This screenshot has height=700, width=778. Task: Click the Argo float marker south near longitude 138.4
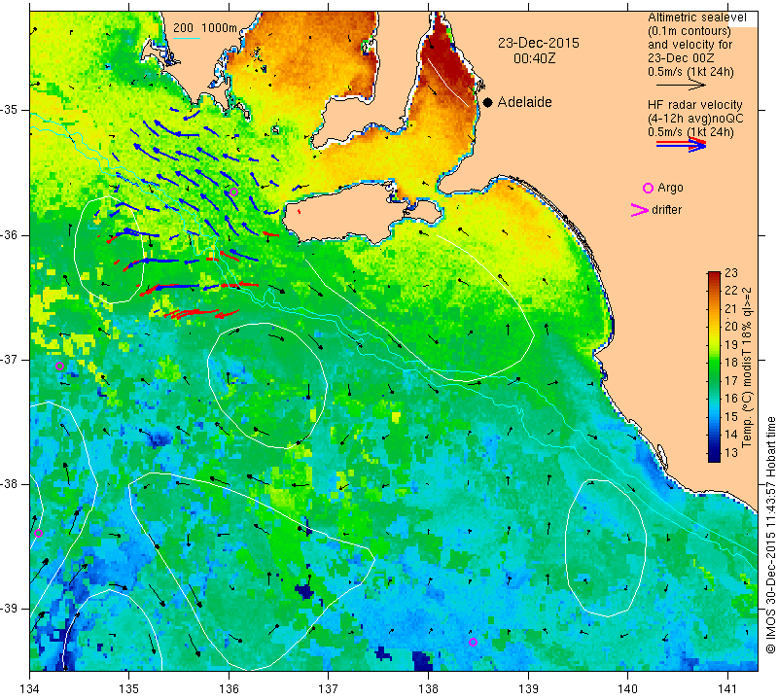pos(473,642)
